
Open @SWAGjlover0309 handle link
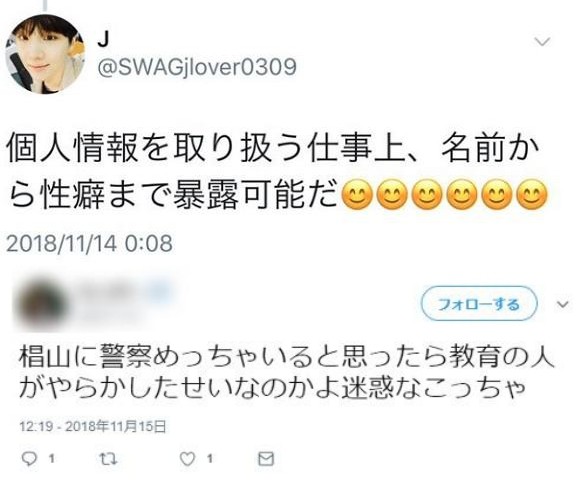(x=197, y=67)
